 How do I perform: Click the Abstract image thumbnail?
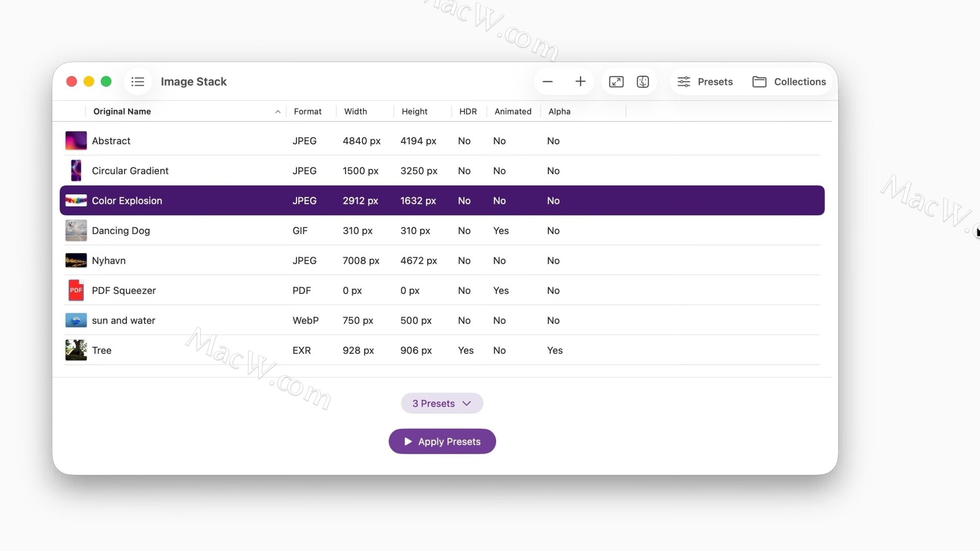(x=76, y=141)
